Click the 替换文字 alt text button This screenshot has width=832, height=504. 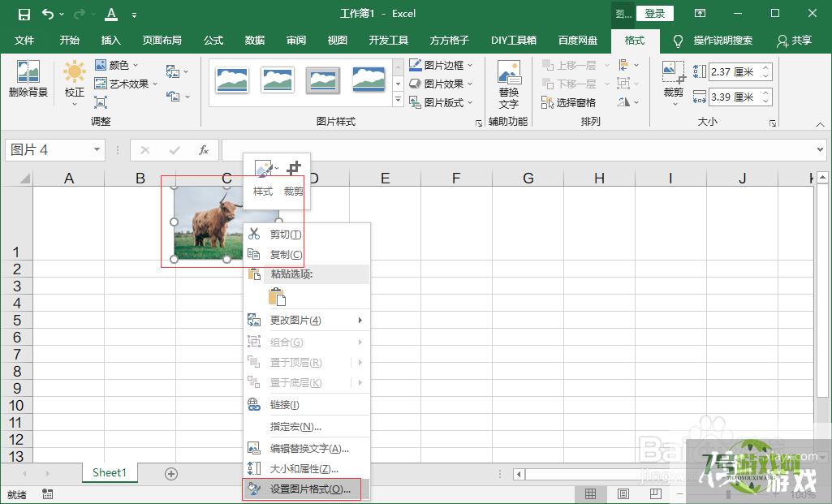tap(508, 84)
